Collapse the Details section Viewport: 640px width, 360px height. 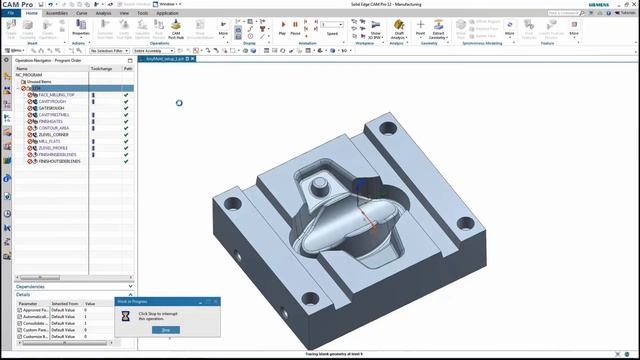click(130, 294)
